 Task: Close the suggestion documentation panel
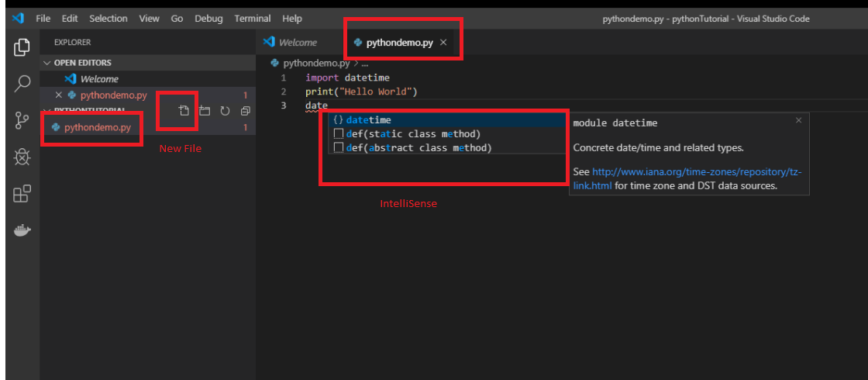798,121
